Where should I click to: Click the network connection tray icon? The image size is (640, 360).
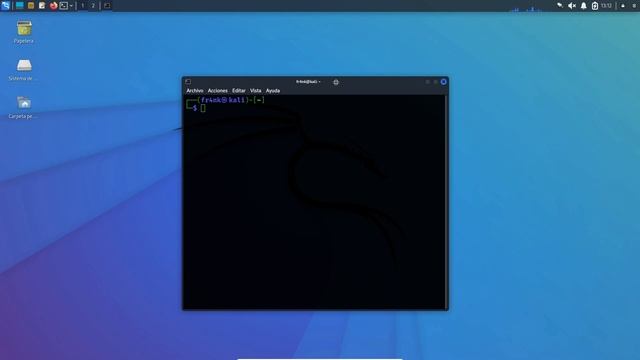click(560, 5)
